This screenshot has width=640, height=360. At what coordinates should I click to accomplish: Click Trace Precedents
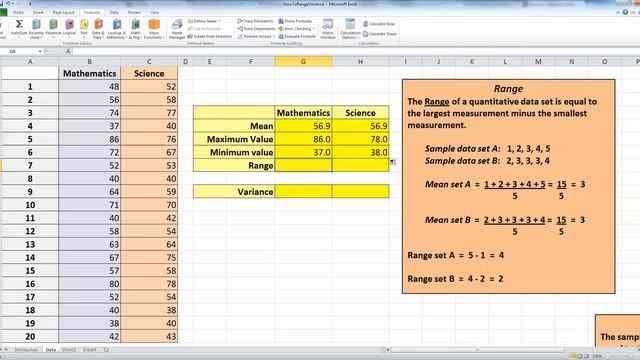pyautogui.click(x=256, y=21)
